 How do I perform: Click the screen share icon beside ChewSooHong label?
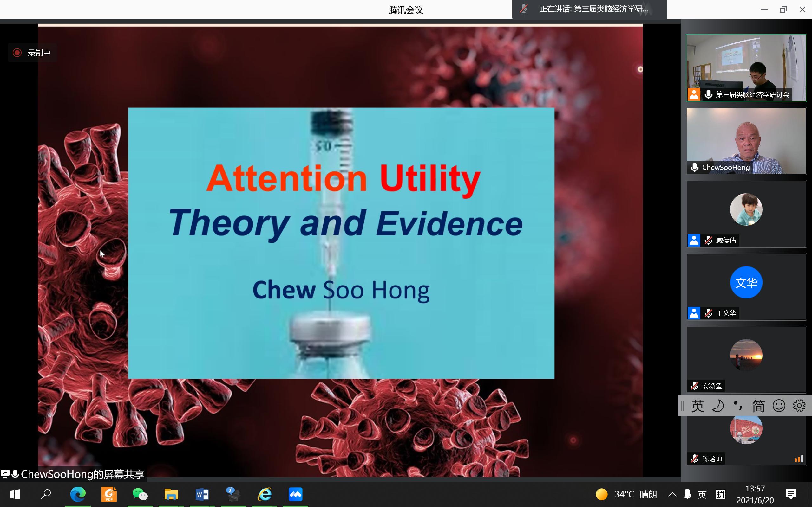5,474
